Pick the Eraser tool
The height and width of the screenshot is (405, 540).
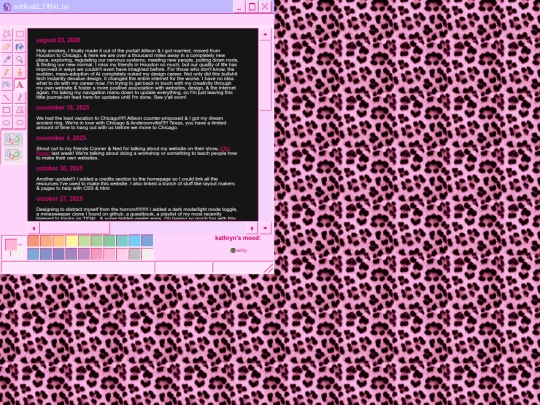(x=7, y=47)
